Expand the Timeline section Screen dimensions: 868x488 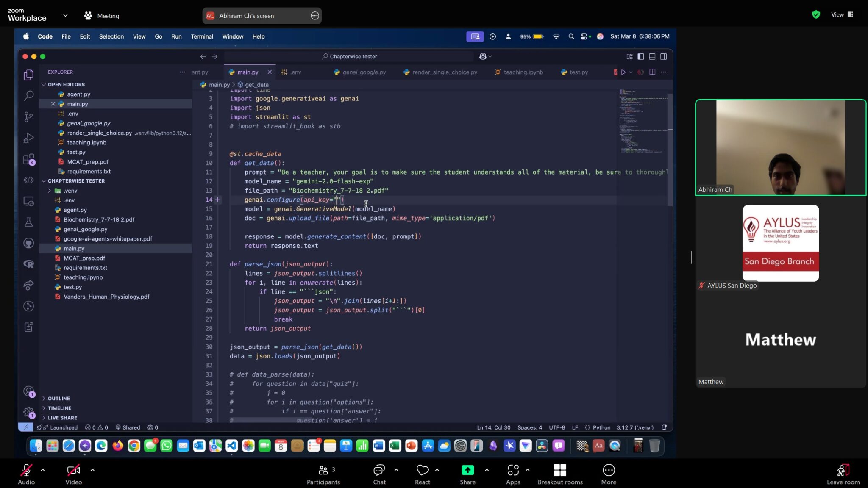(x=59, y=408)
